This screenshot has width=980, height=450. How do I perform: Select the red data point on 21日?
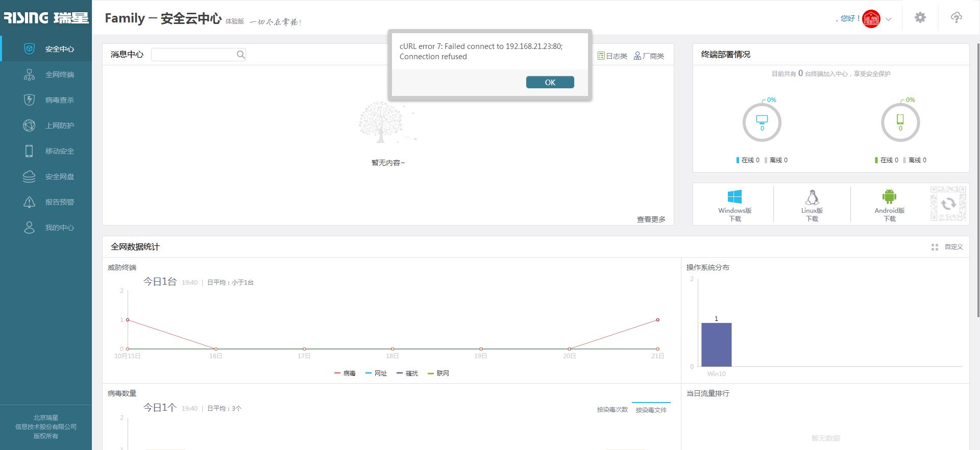point(657,320)
